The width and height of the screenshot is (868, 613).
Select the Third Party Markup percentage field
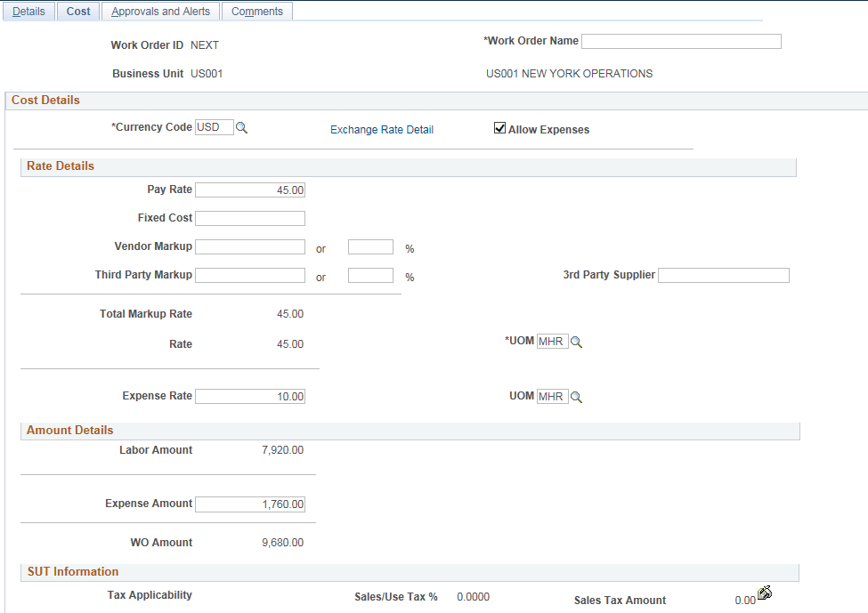370,275
